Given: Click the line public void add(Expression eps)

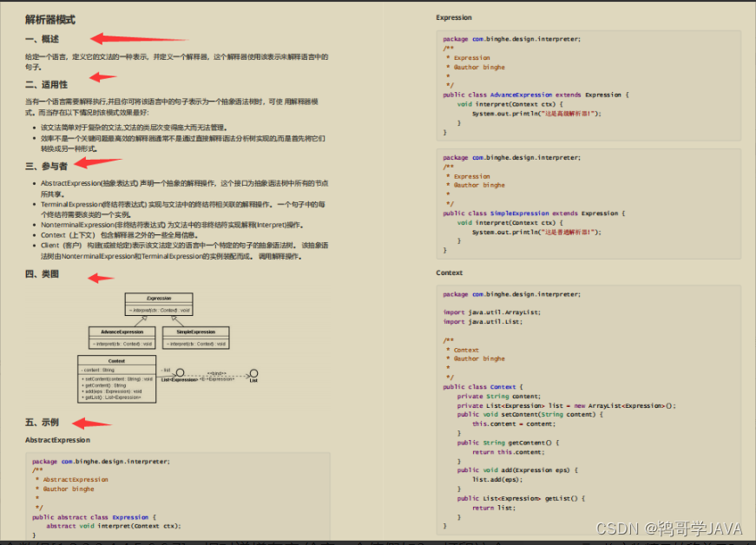Looking at the screenshot, I should coord(517,470).
